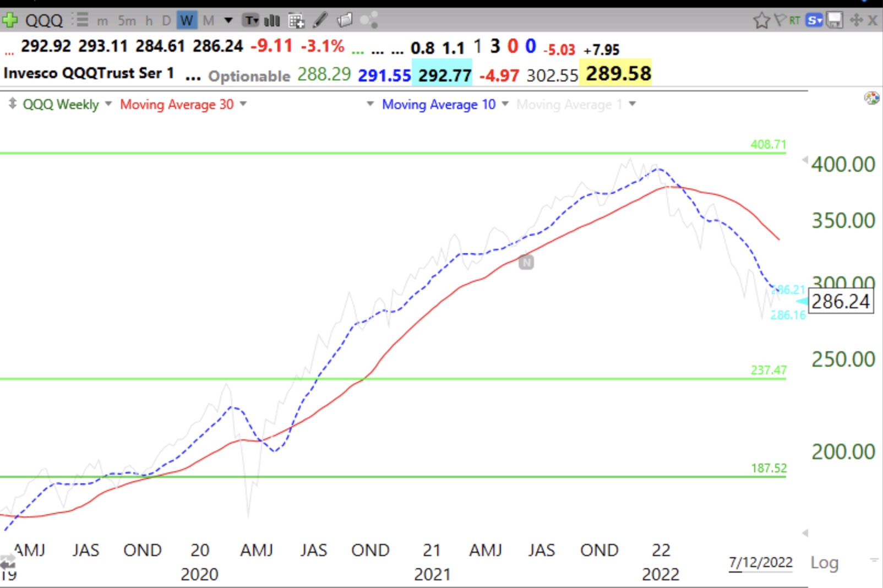
Task: Click the red dots at the left of the price row
Action: point(9,53)
